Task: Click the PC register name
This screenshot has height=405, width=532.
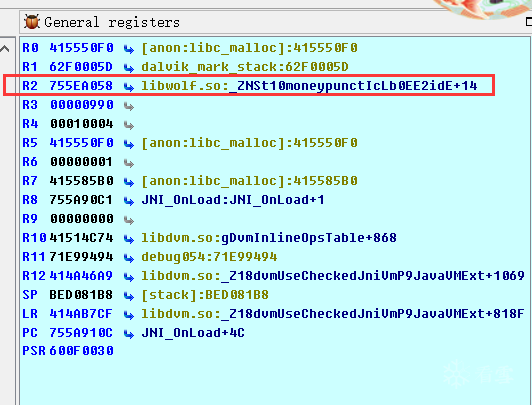Action: [30, 333]
